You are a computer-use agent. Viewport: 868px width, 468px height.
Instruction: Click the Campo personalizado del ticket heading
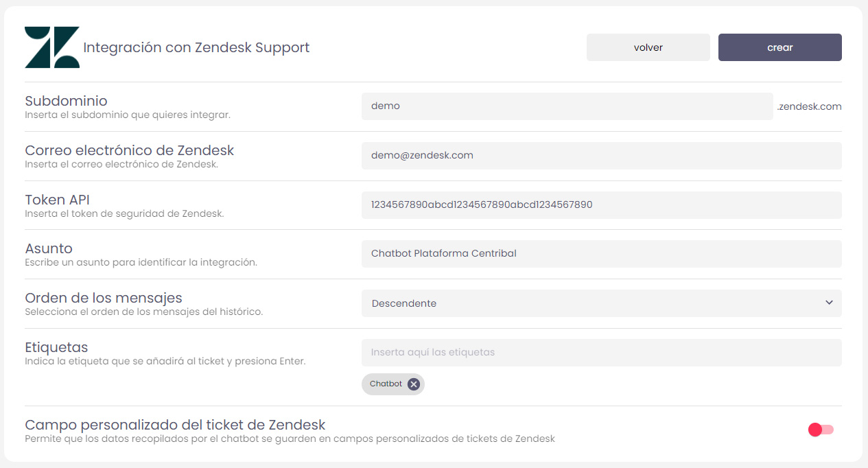[175, 425]
